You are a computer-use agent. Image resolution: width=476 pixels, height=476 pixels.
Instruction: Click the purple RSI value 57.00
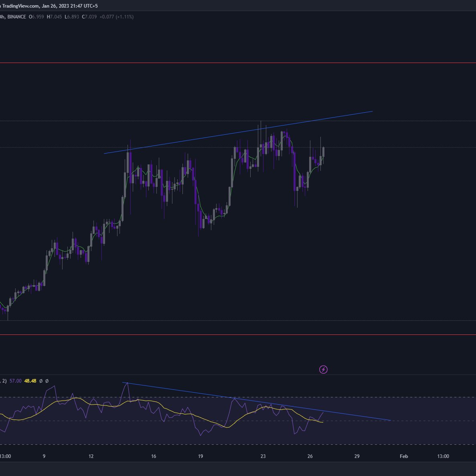16,381
